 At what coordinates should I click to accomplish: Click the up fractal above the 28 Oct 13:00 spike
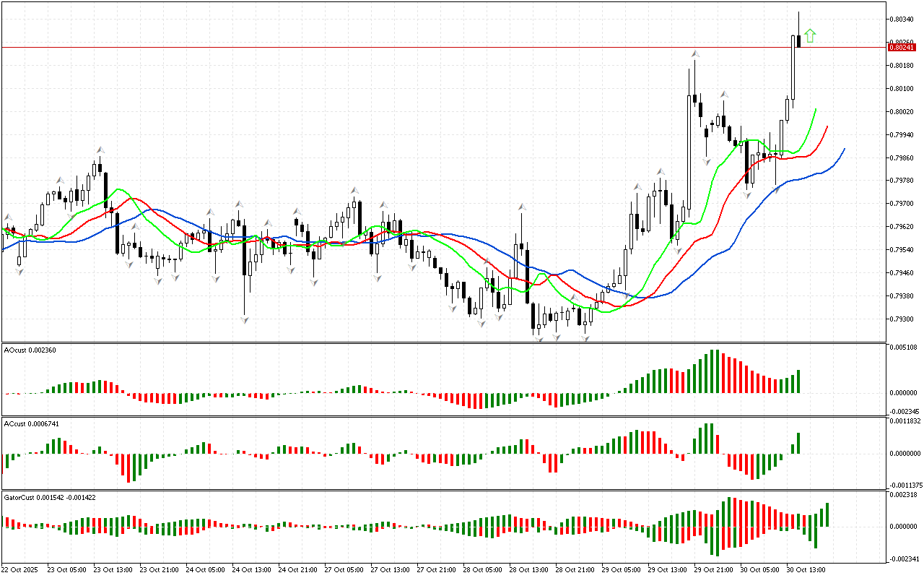click(521, 207)
